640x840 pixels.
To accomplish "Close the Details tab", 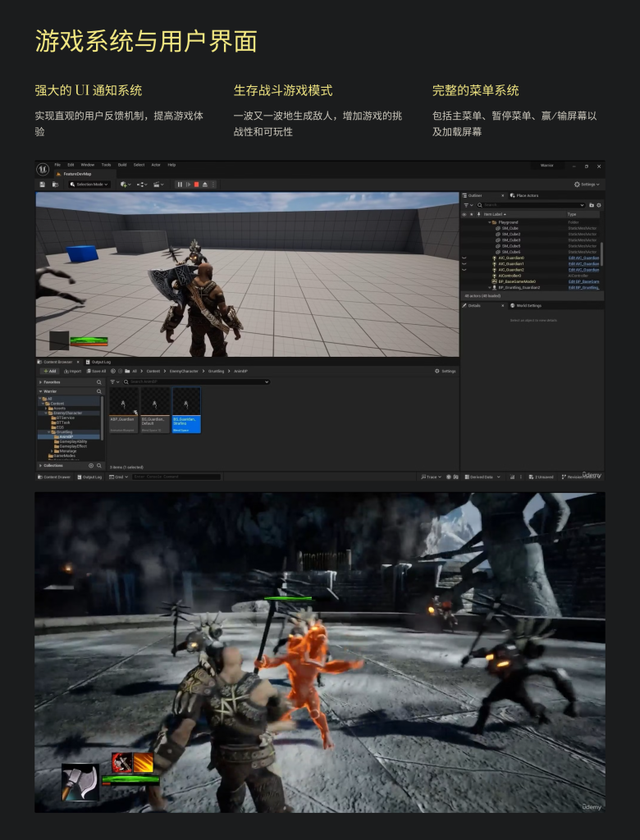I will point(502,305).
